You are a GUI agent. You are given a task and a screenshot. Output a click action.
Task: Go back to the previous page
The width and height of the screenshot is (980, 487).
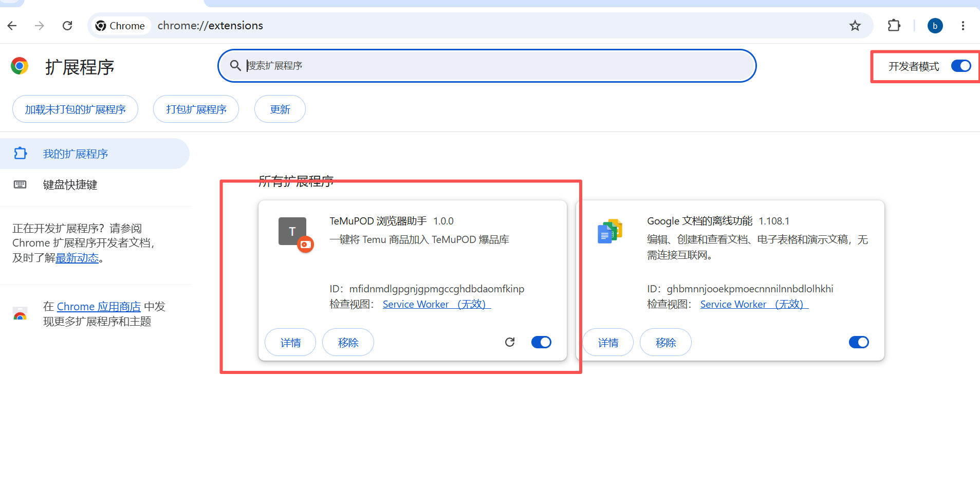pyautogui.click(x=12, y=26)
